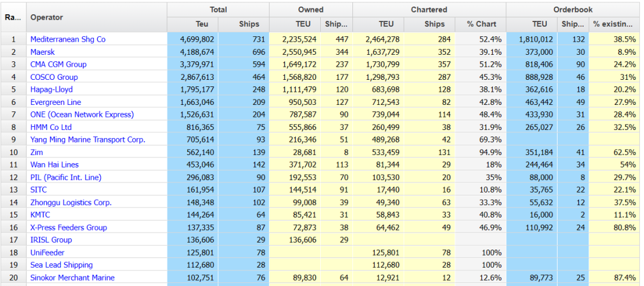Click the 10.8% chartered percentage cell
The height and width of the screenshot is (286, 644).
[481, 190]
